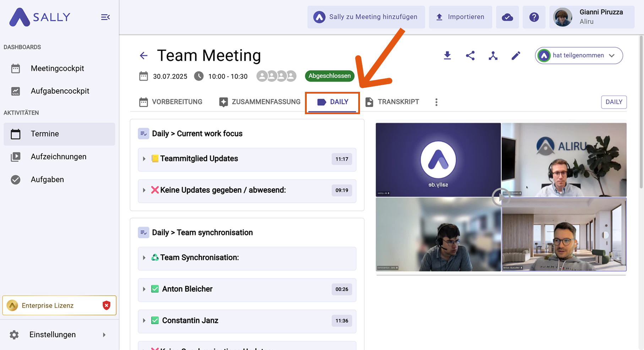The width and height of the screenshot is (644, 350).
Task: Click the cloud sync status icon
Action: click(507, 17)
